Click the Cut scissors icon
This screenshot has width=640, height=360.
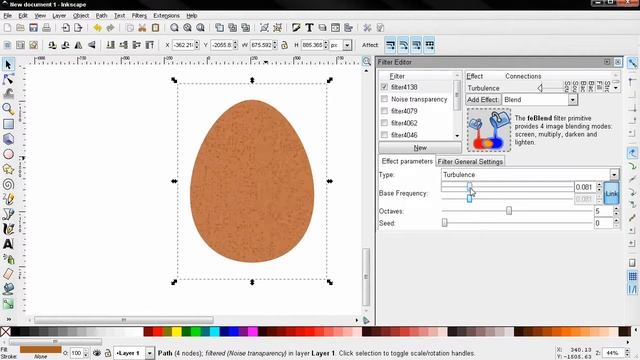(x=142, y=28)
